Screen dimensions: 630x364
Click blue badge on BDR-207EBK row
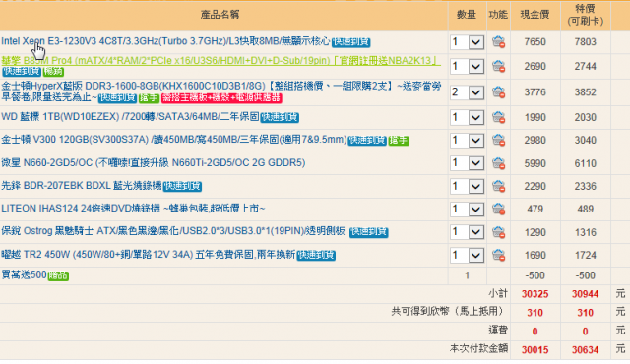click(x=182, y=186)
